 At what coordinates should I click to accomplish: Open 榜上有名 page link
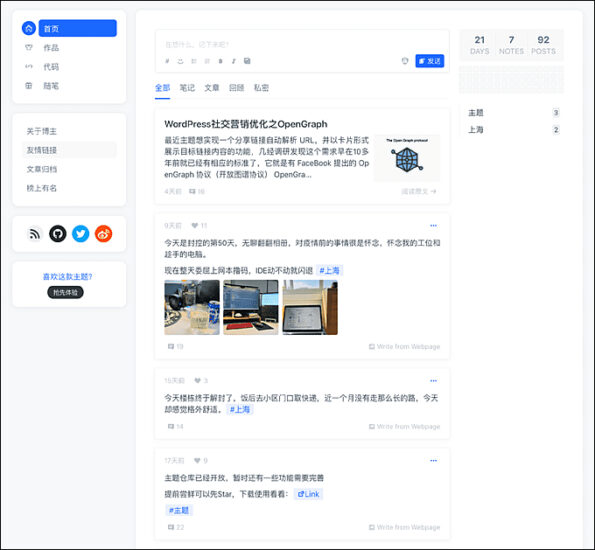point(41,188)
